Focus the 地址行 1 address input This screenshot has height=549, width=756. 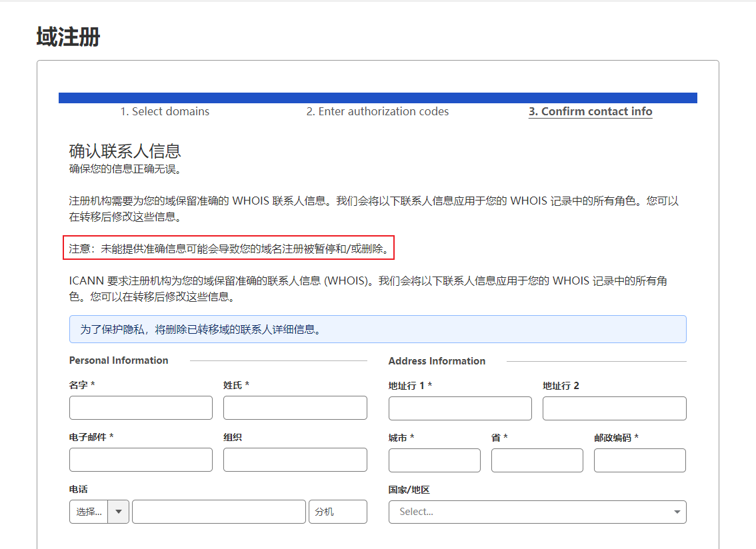point(460,408)
